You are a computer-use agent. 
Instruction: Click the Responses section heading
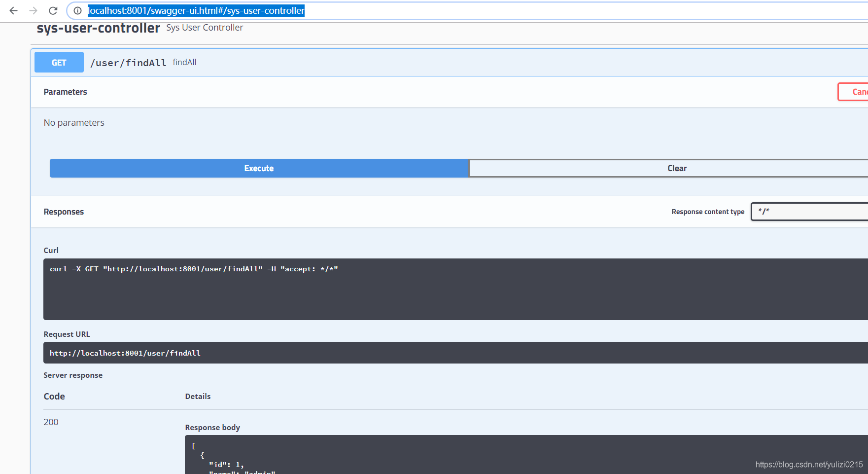[64, 212]
